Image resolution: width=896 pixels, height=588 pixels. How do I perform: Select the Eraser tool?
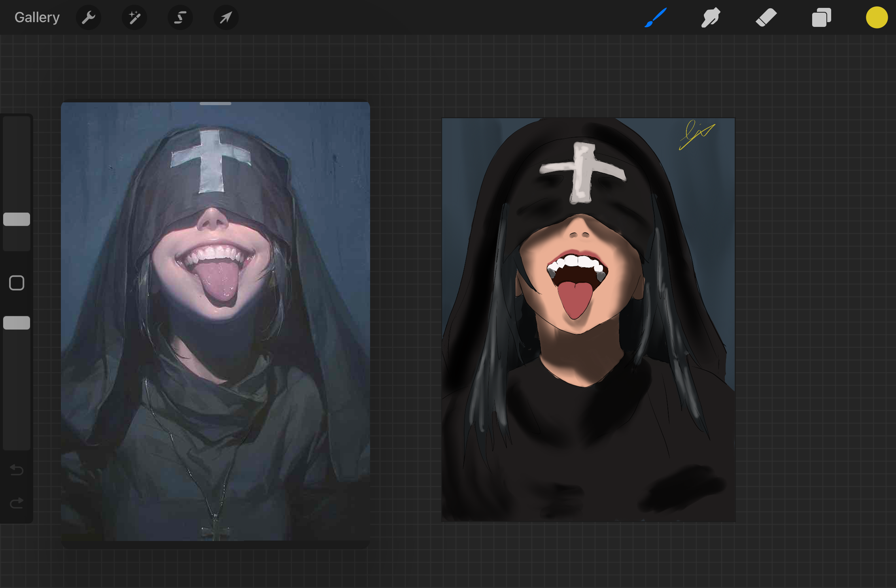click(766, 17)
